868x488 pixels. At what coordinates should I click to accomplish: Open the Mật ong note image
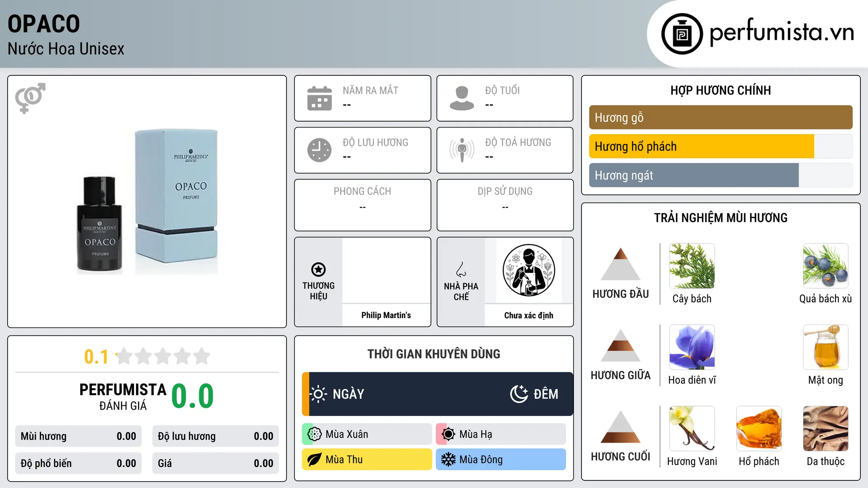point(826,347)
